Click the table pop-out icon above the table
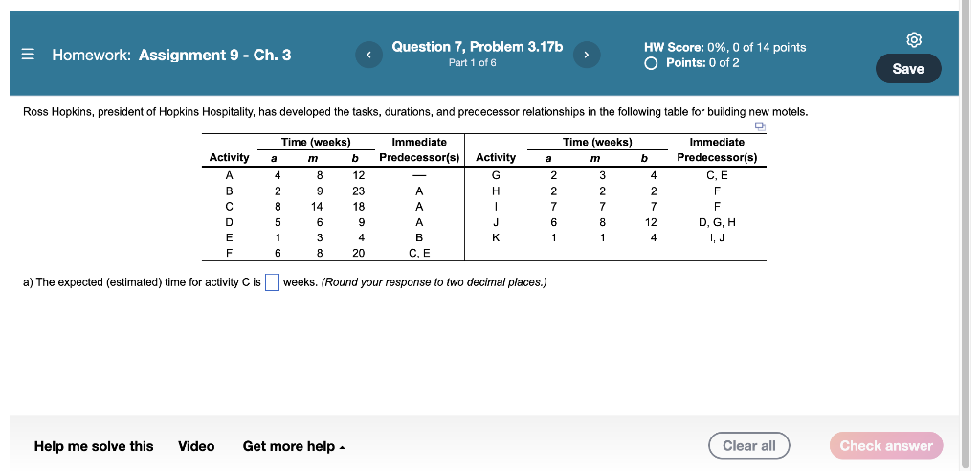 pos(760,126)
